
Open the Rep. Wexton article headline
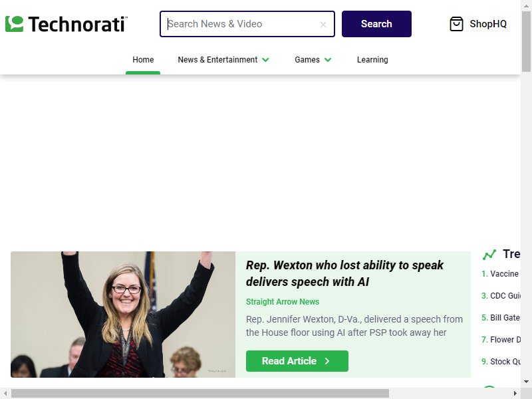[344, 273]
